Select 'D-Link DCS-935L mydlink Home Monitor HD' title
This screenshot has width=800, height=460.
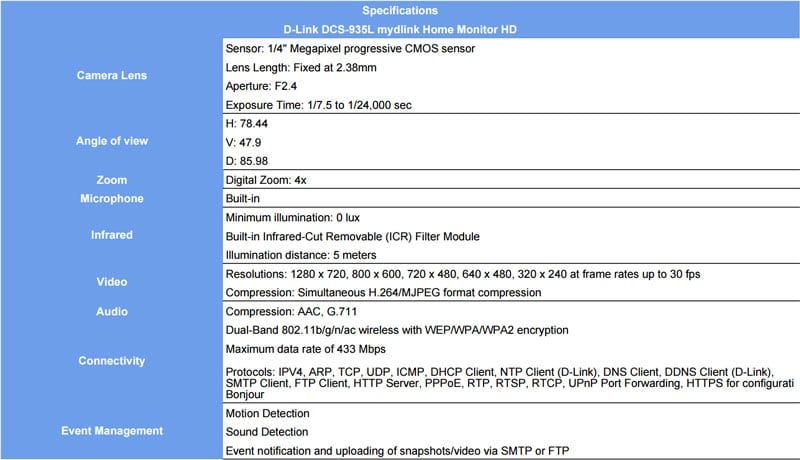pos(399,30)
